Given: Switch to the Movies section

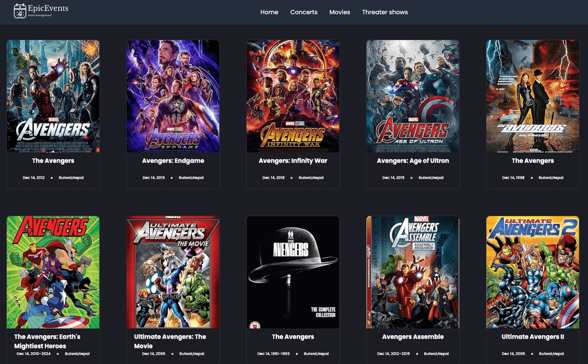Looking at the screenshot, I should click(x=339, y=12).
